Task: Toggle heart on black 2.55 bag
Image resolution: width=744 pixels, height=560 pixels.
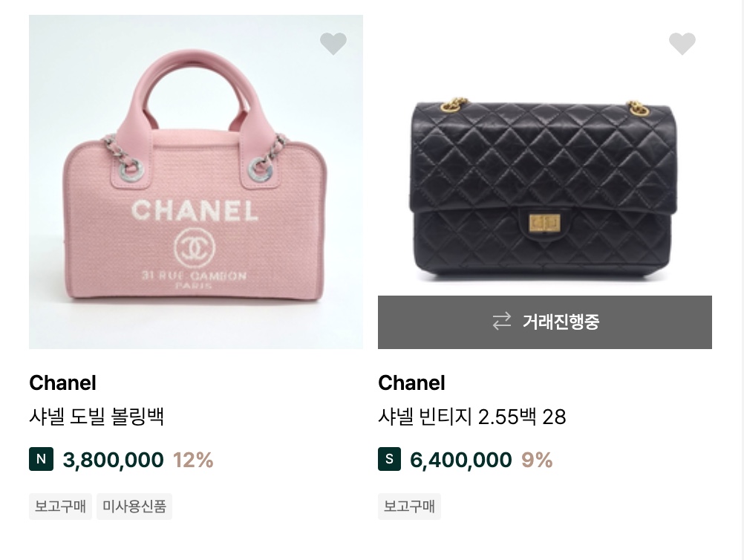Action: (682, 44)
